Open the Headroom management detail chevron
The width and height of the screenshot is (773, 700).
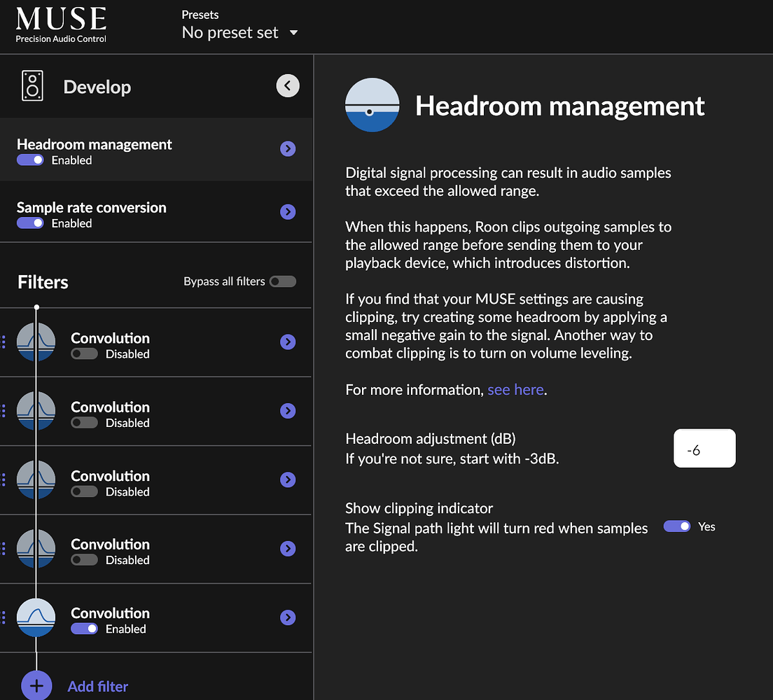point(288,148)
